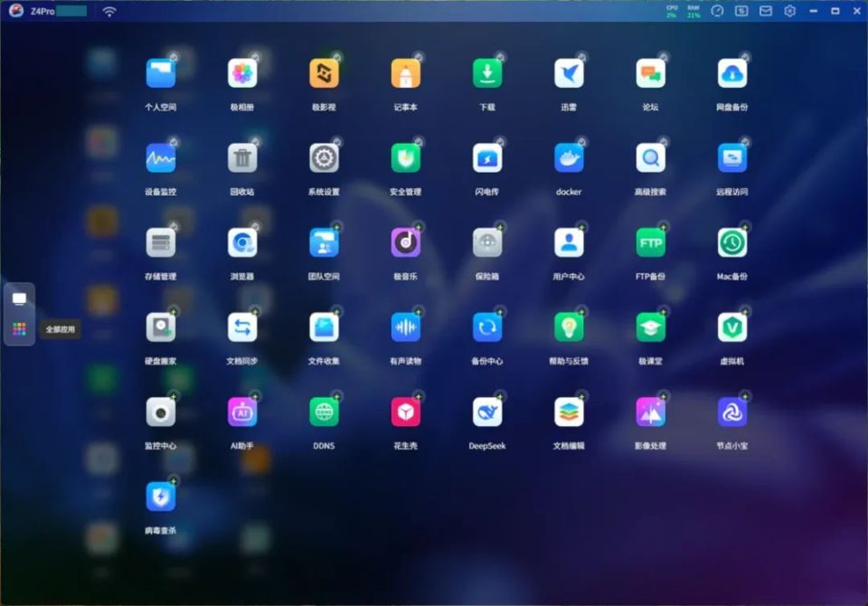This screenshot has height=606, width=868.
Task: Open 系统设置 system settings app
Action: [x=324, y=158]
